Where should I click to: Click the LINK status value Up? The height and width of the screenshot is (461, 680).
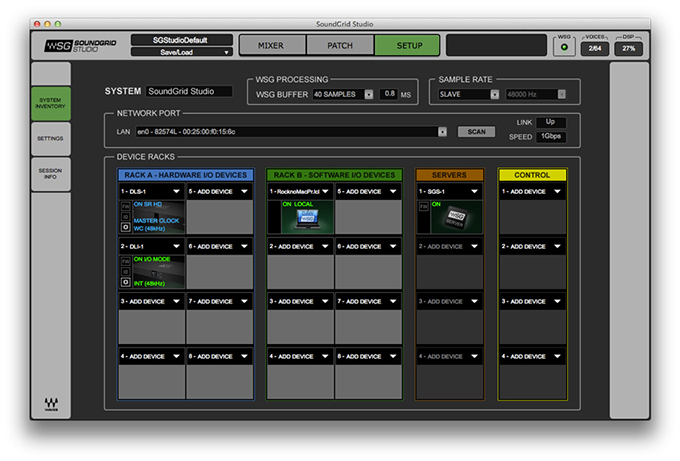point(550,122)
